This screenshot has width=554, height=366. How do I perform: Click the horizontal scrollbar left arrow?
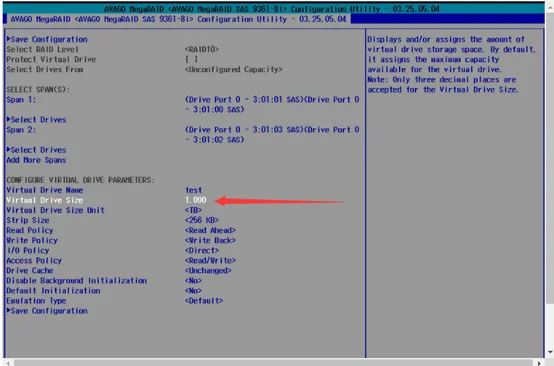coord(8,363)
